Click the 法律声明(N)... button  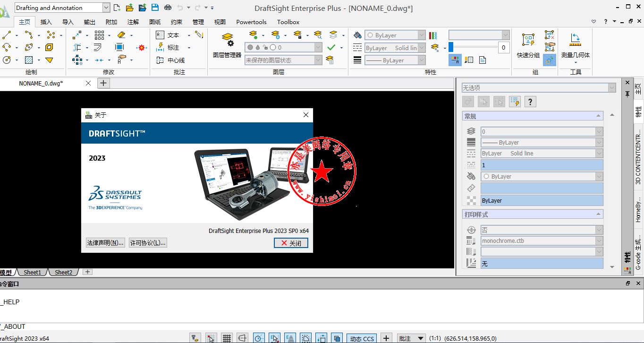tap(105, 242)
